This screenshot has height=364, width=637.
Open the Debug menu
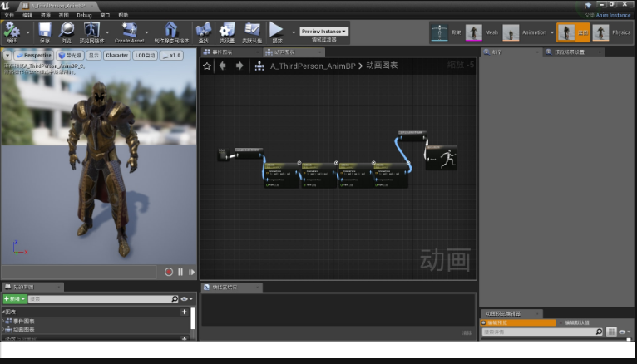84,16
